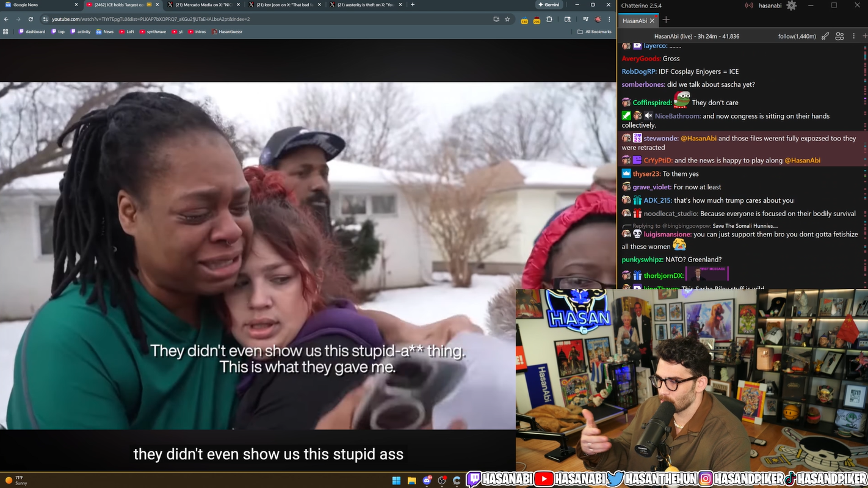Open the Windows Start menu
Image resolution: width=868 pixels, height=488 pixels.
point(396,481)
